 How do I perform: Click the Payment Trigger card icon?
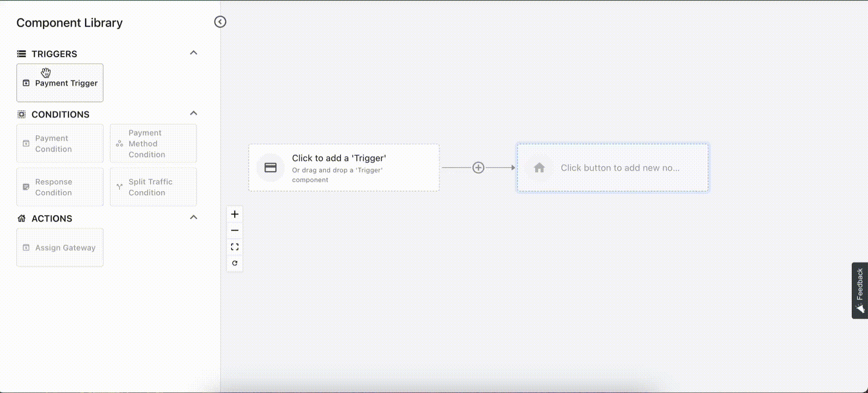point(26,83)
